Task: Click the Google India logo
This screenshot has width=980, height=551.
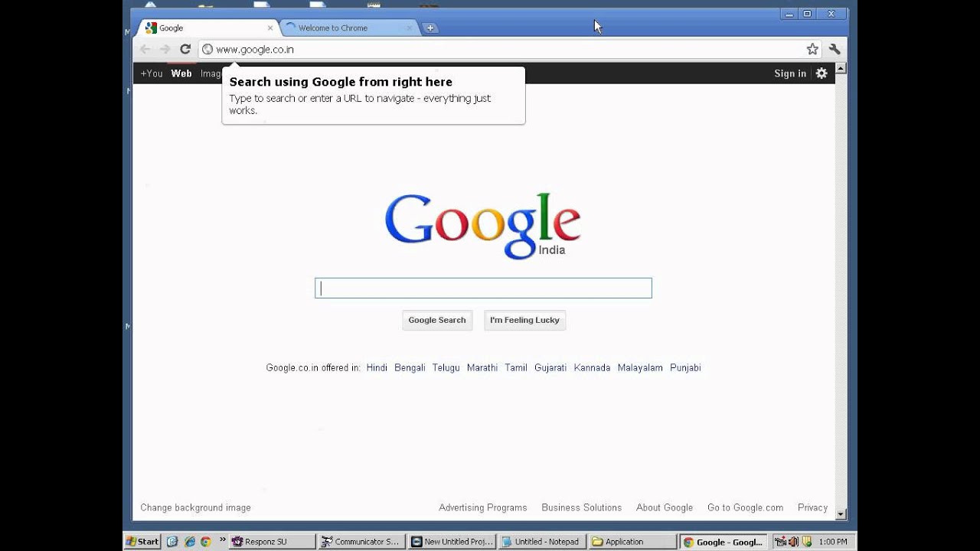Action: pyautogui.click(x=482, y=226)
